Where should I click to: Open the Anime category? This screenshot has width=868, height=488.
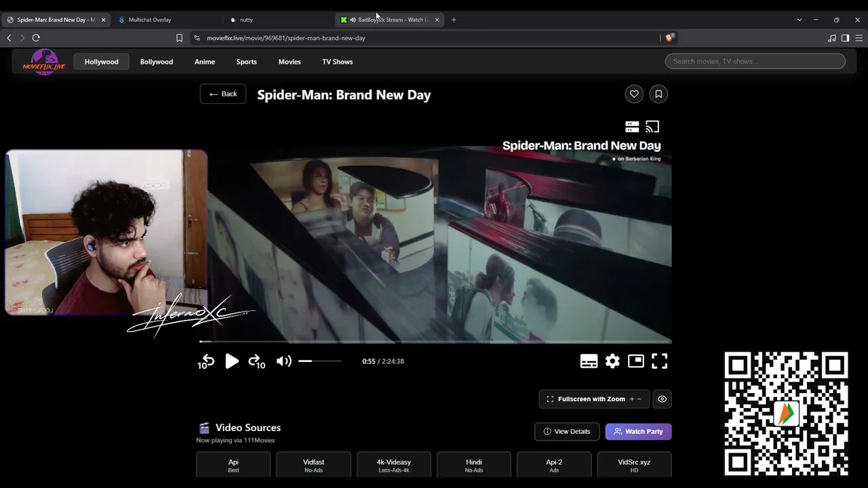205,62
